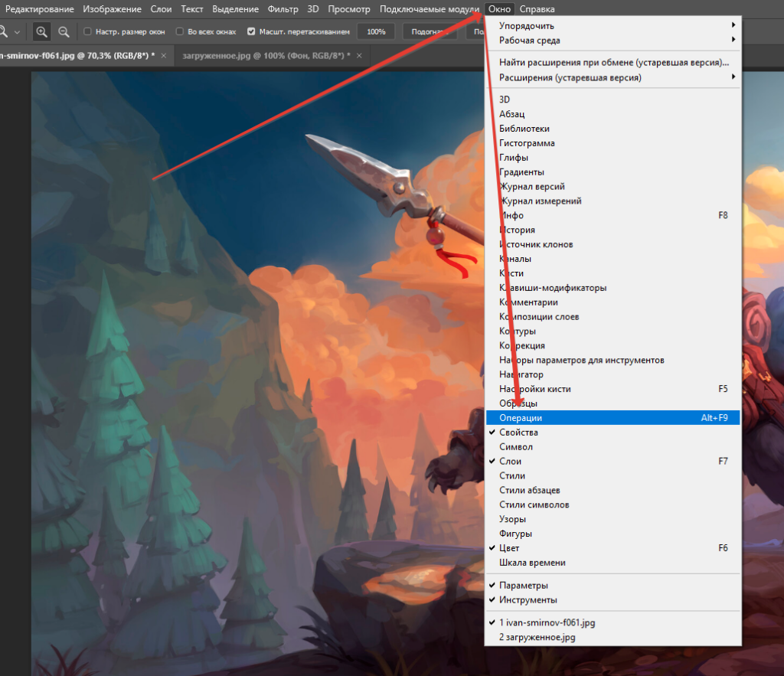Show the Шкала времени panel
Image resolution: width=784 pixels, height=676 pixels.
point(613,563)
